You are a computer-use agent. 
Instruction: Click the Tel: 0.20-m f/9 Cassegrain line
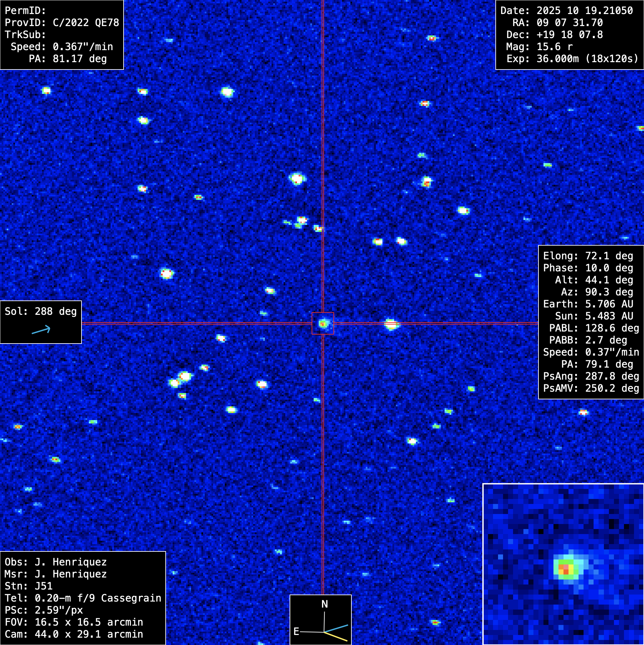[83, 598]
